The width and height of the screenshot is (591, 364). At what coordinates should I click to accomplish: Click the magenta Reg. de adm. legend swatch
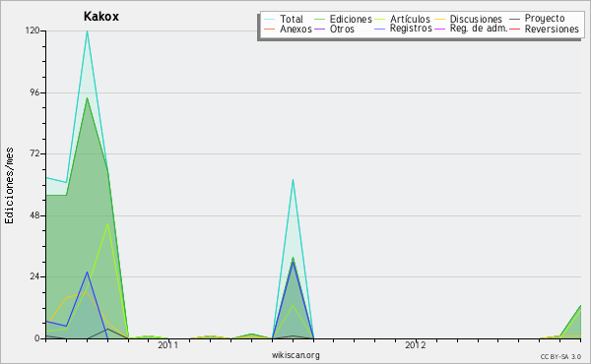pos(440,29)
